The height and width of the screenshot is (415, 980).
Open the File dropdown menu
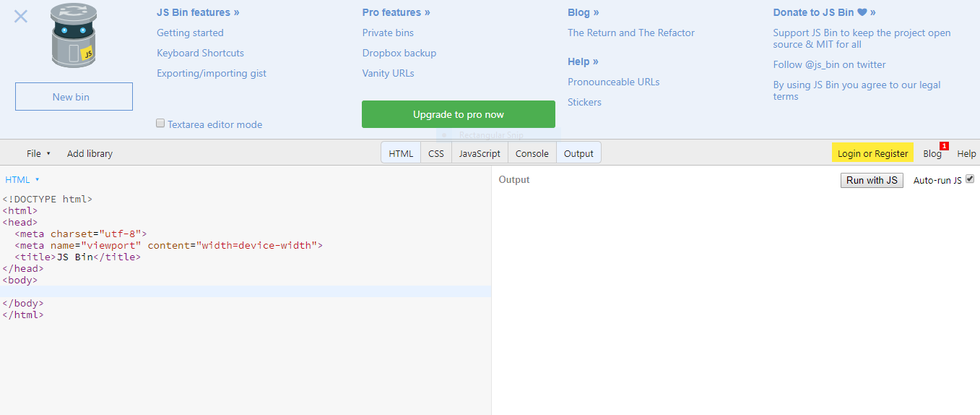(38, 153)
